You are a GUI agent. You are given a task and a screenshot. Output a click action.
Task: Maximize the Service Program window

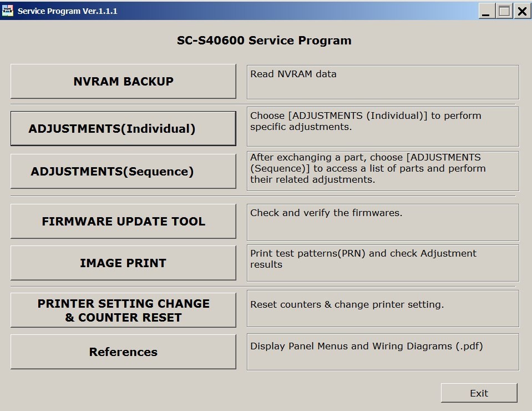504,11
